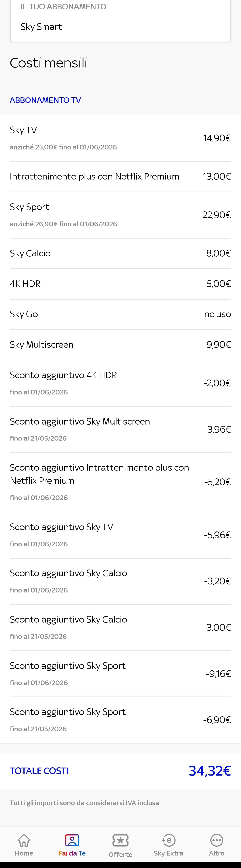Tap the Sky Extra icon
Image resolution: width=241 pixels, height=868 pixels.
[168, 840]
